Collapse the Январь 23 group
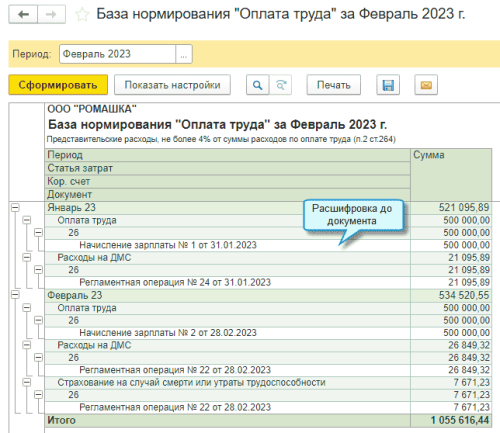The image size is (500, 433). click(x=15, y=208)
